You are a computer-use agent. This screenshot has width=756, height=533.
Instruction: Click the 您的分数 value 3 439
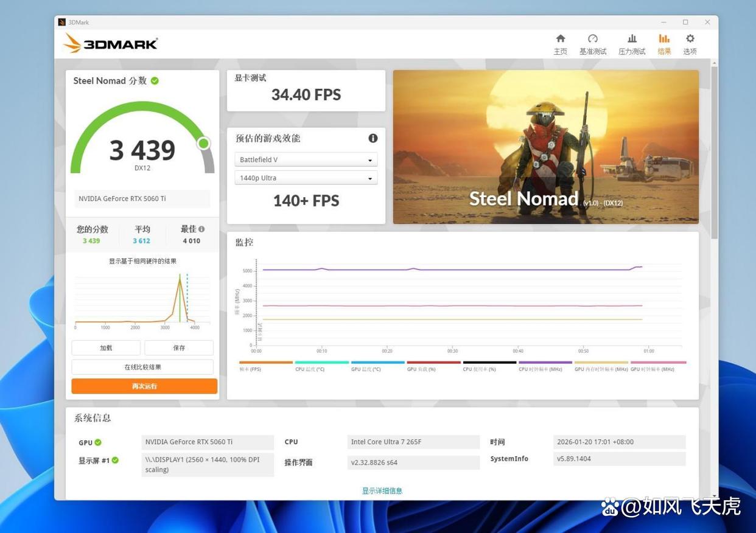pos(91,241)
